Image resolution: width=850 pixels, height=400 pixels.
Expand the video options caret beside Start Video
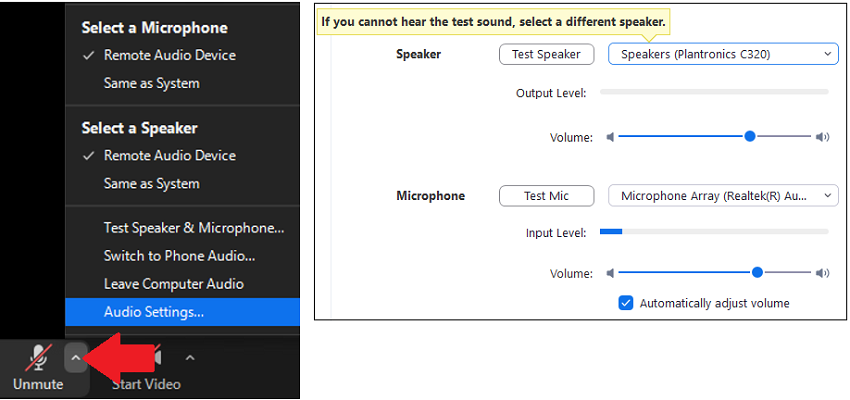click(190, 358)
